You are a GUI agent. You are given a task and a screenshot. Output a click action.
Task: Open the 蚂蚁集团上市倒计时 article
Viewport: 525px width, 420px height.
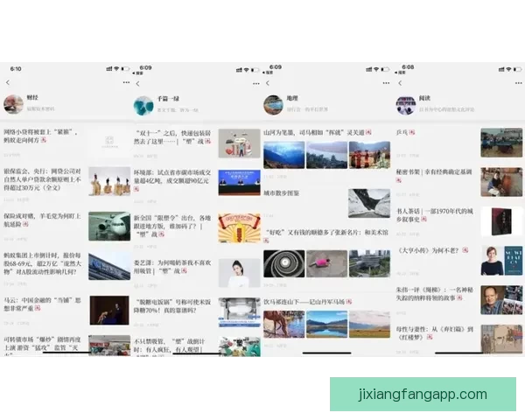click(x=43, y=263)
